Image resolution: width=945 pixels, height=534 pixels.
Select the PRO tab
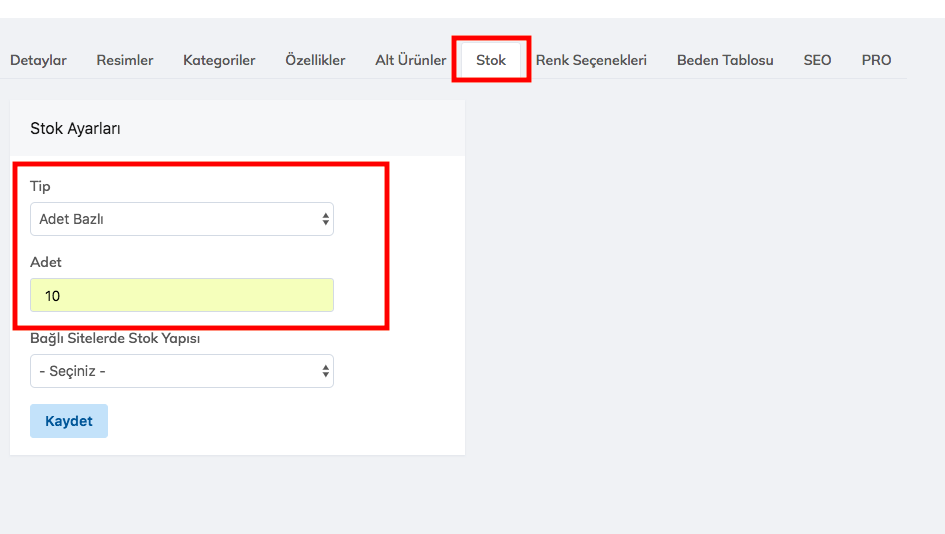(876, 60)
